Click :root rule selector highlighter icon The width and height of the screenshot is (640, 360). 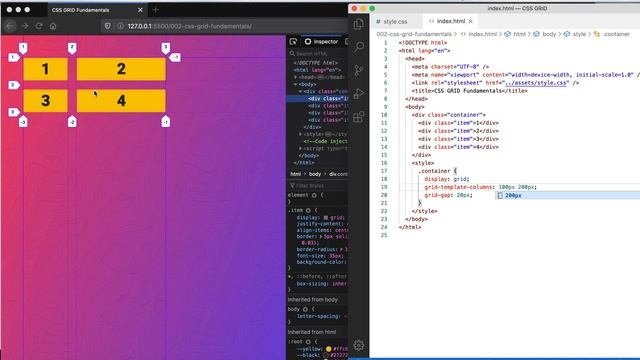tap(308, 342)
